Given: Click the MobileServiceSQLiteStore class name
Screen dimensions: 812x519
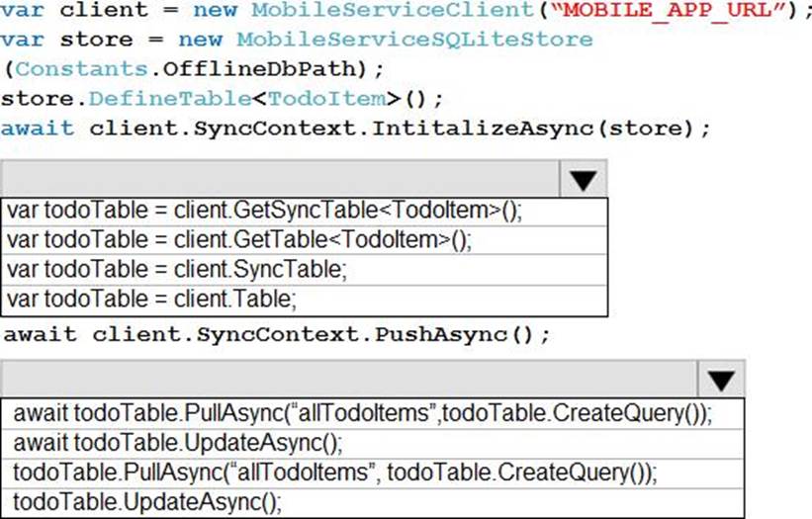Looking at the screenshot, I should [420, 41].
